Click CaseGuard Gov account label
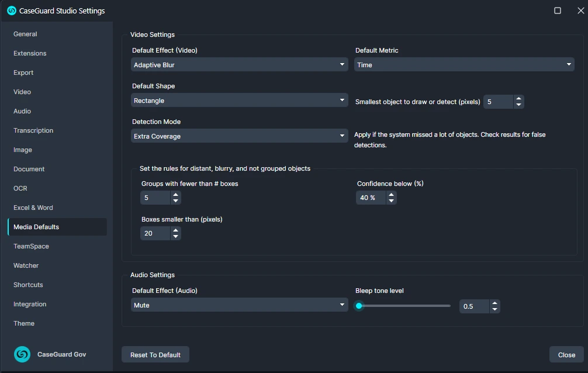Screen dimensions: 588x373 pyautogui.click(x=61, y=354)
